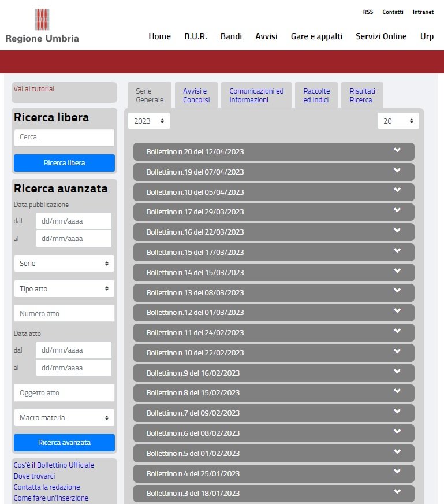The height and width of the screenshot is (504, 444).
Task: Open the Bandi menu item
Action: [231, 36]
